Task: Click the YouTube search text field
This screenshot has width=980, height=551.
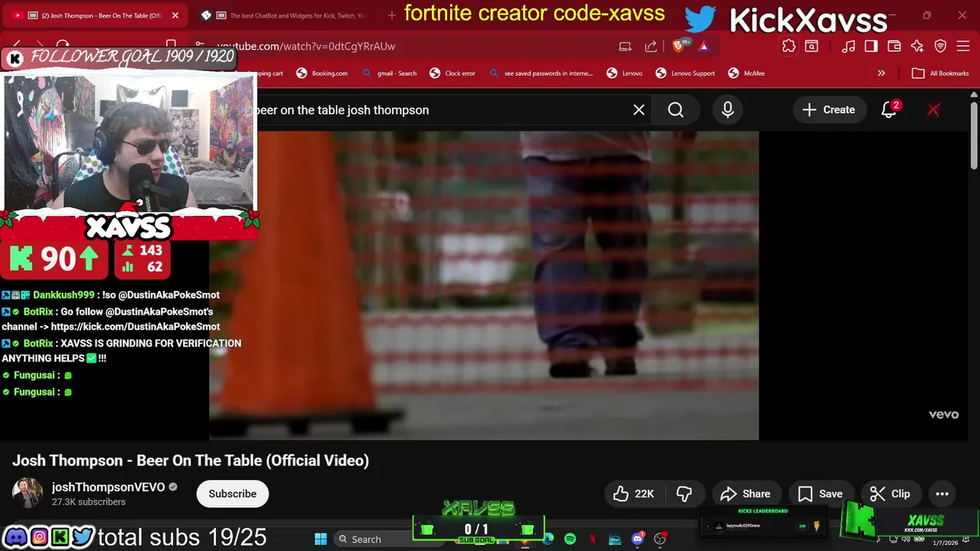Action: (440, 109)
